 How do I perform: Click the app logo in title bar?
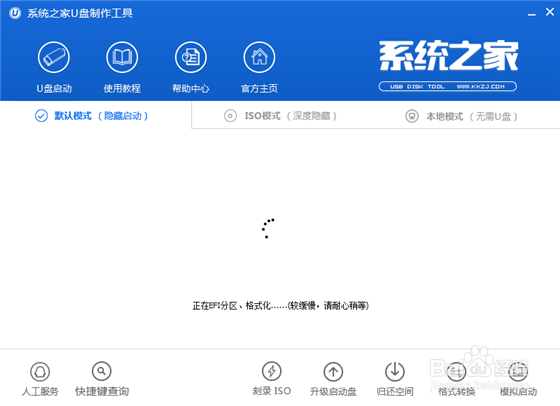tap(15, 13)
